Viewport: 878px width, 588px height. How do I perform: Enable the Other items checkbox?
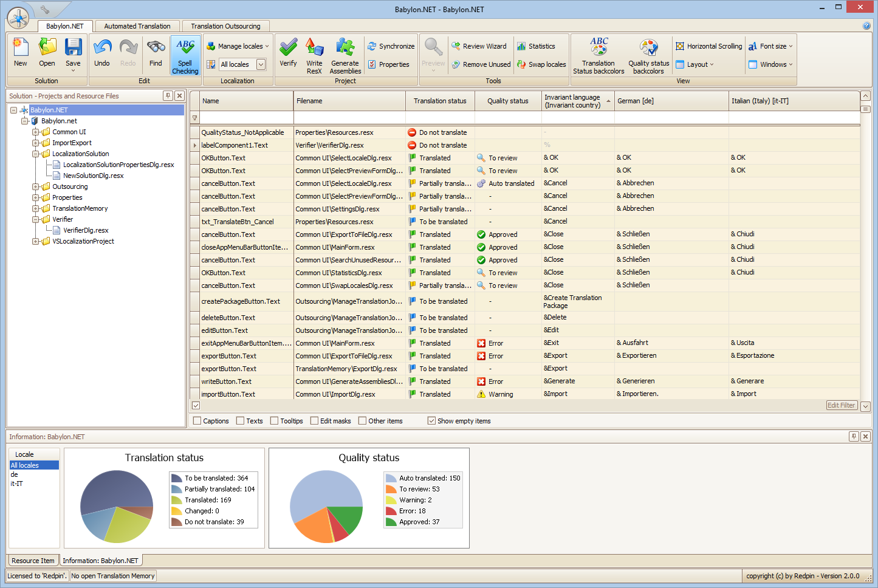(x=362, y=420)
